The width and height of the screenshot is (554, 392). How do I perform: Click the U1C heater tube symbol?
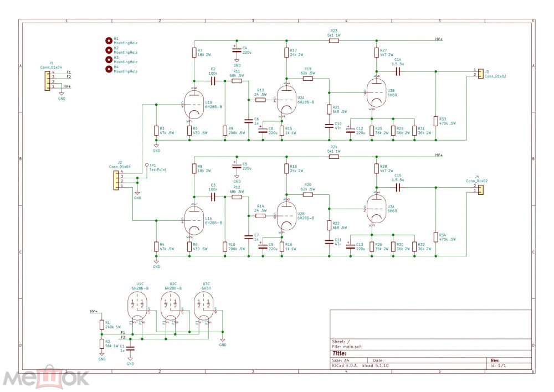[138, 306]
